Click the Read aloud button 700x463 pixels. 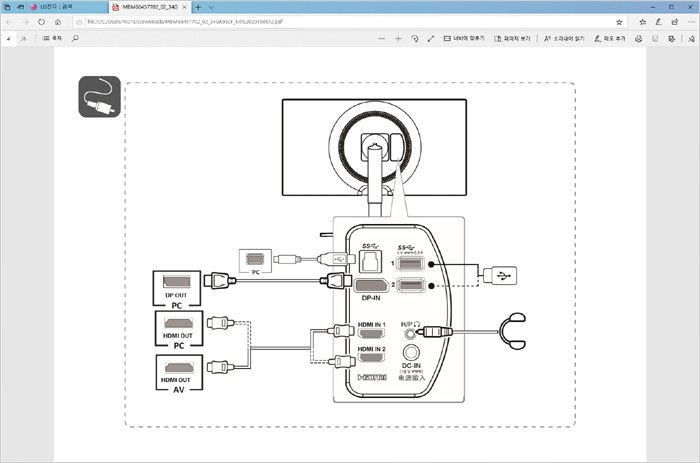click(x=562, y=38)
